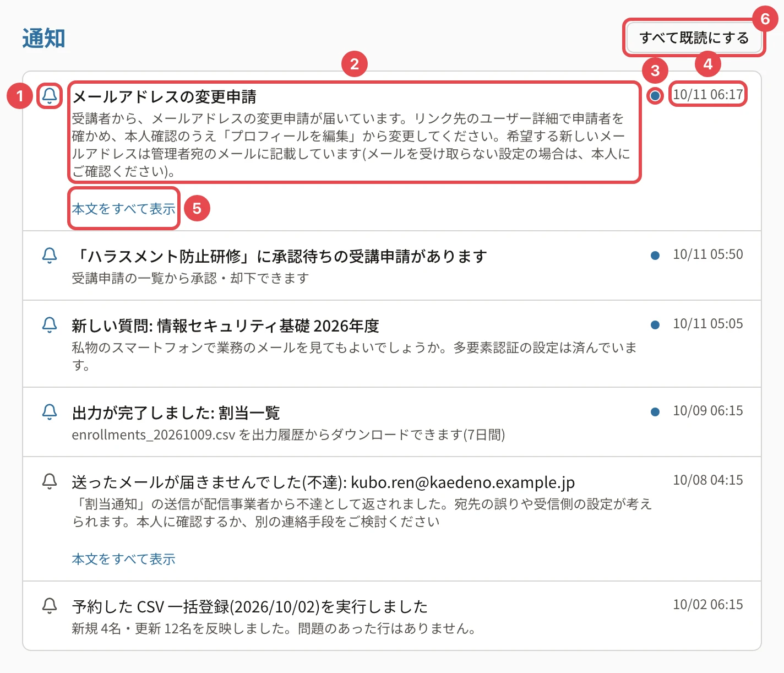
Task: Show full body of the 不達 mail notification
Action: (x=124, y=559)
